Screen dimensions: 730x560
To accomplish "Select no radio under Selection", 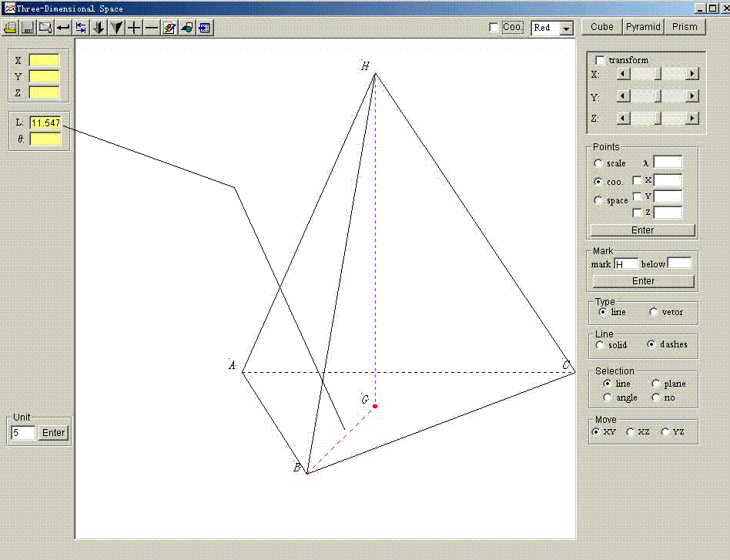I will [x=656, y=397].
